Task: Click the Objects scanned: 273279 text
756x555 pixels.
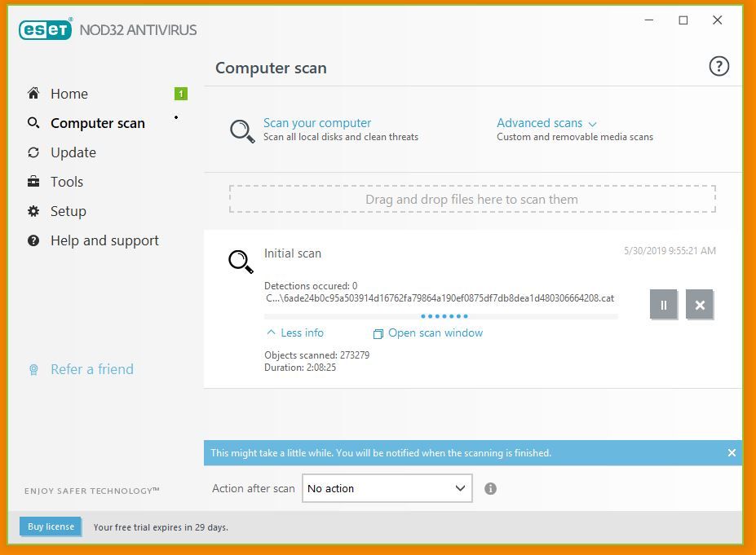Action: click(x=316, y=355)
